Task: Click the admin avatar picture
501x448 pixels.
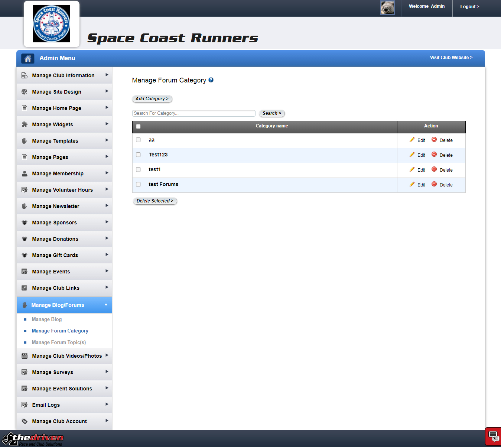Action: (x=387, y=8)
